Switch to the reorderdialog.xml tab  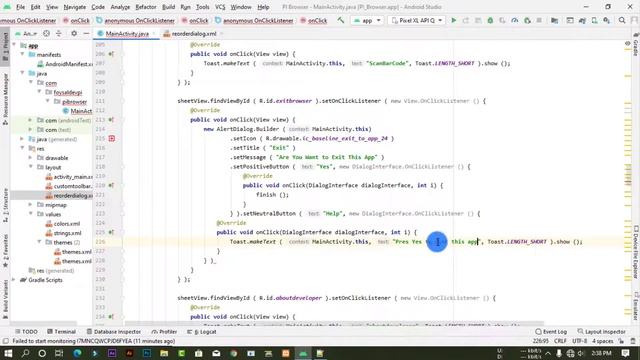[193, 33]
